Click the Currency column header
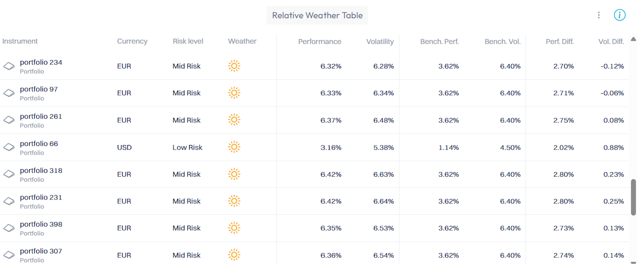 [x=132, y=41]
